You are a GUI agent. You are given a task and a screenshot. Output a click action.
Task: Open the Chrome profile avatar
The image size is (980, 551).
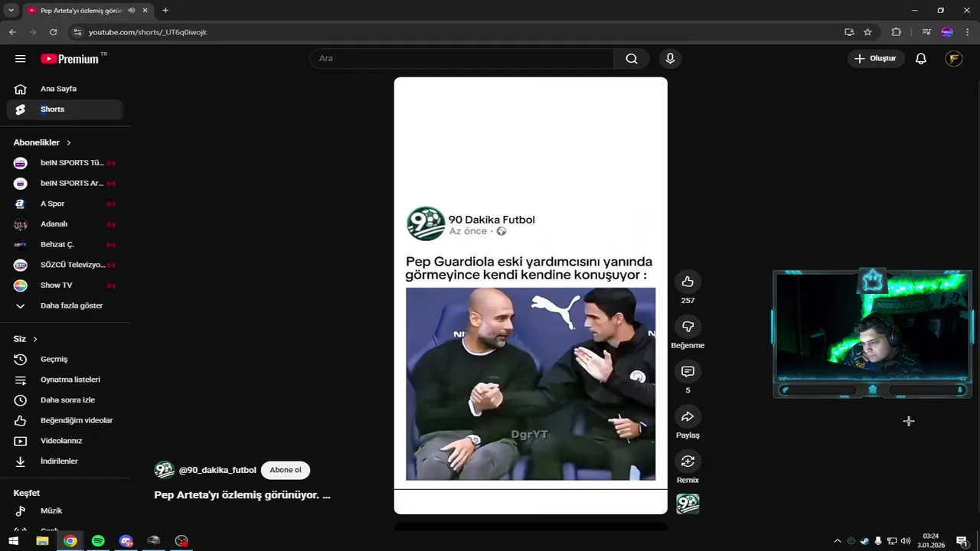pos(947,32)
